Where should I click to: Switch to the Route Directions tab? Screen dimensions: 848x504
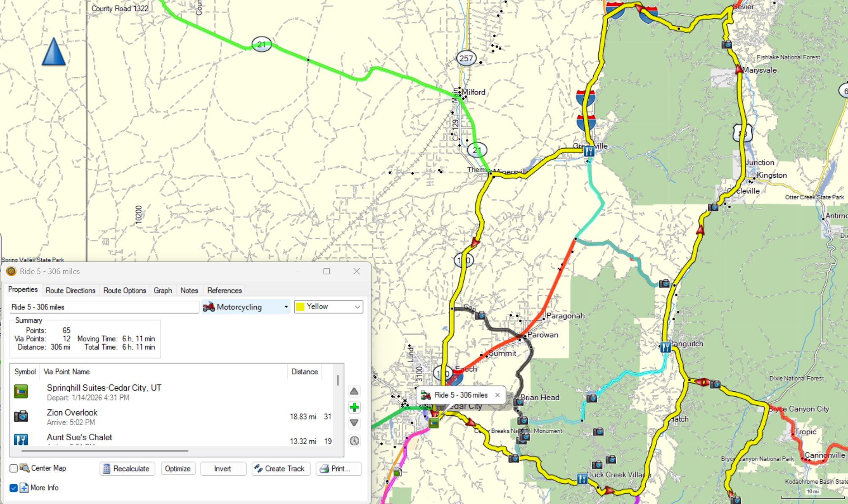(x=71, y=290)
